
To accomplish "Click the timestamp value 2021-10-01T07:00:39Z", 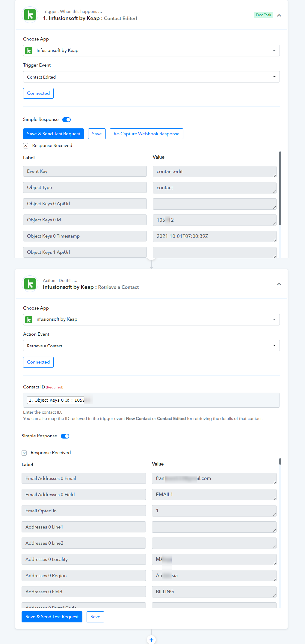I will point(215,236).
